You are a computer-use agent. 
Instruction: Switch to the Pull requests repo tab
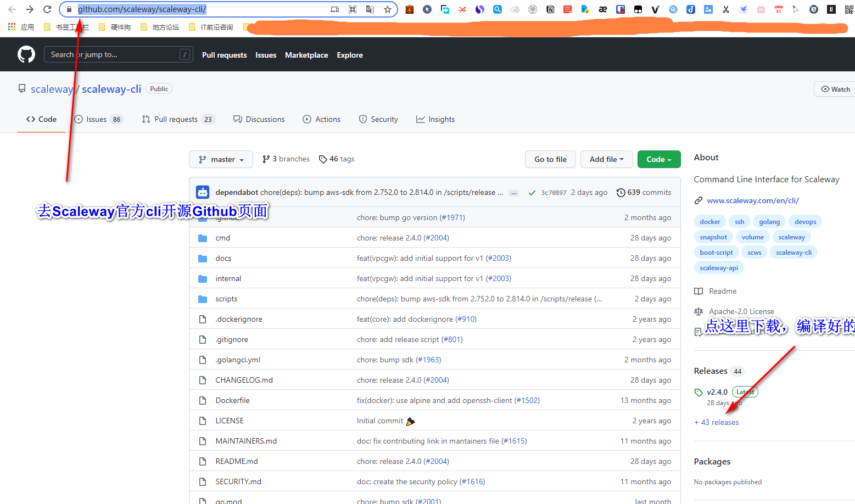pos(178,119)
